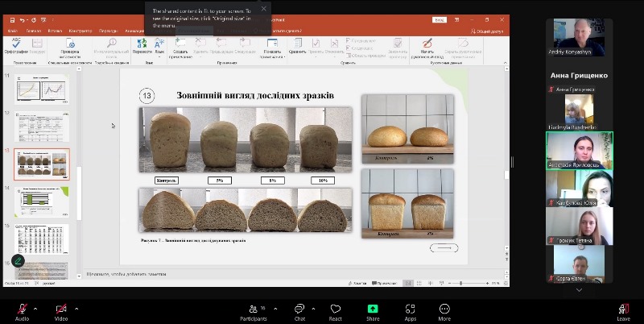Open the More options menu
This screenshot has width=644, height=324.
(444, 309)
